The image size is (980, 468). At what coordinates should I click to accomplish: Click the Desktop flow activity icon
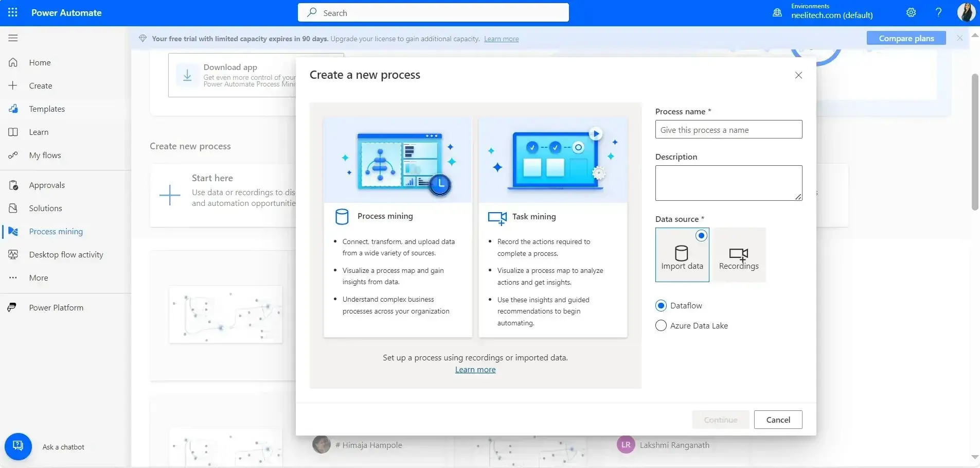(x=13, y=254)
